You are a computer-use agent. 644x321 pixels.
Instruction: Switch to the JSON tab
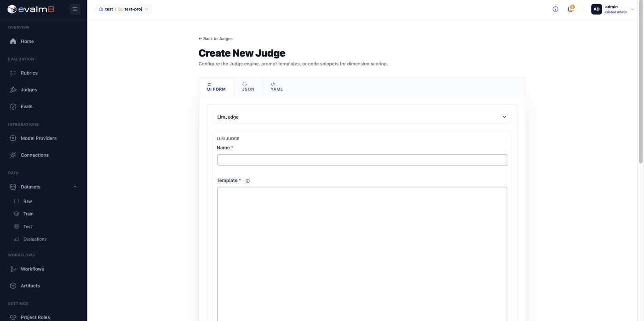248,87
